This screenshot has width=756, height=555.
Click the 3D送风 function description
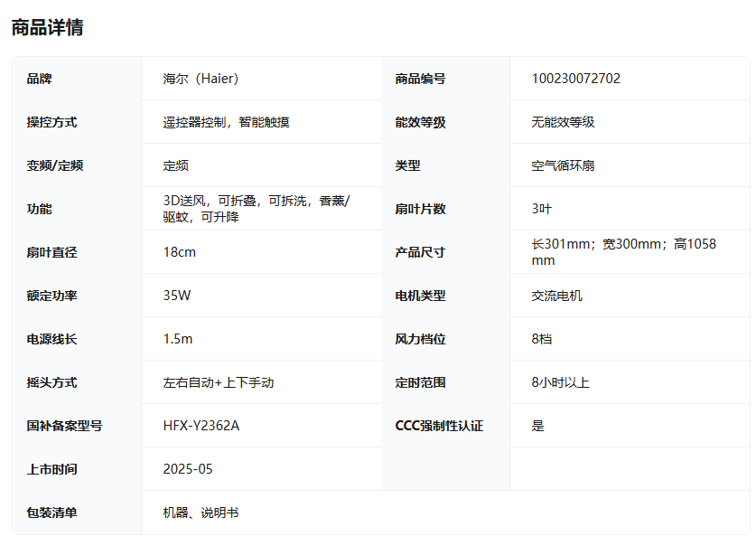coord(257,209)
